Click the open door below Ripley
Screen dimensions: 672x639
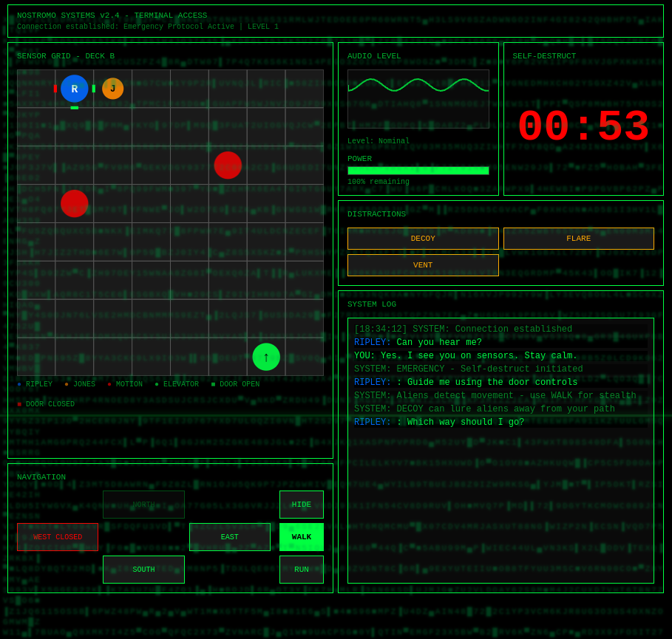click(75, 108)
